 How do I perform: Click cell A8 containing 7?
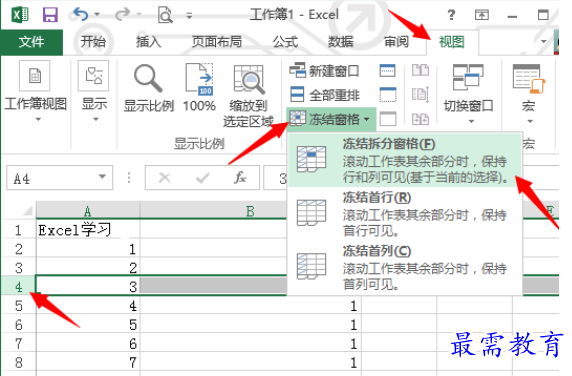(x=88, y=362)
